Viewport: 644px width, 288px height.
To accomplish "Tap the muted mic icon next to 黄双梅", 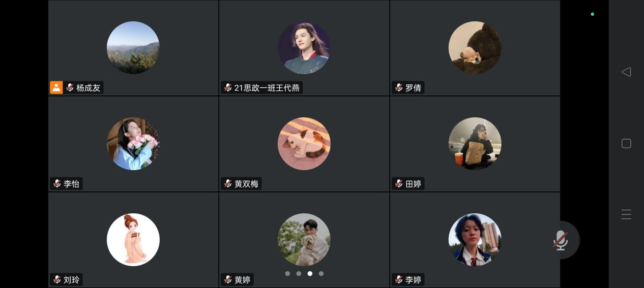I will pos(228,183).
